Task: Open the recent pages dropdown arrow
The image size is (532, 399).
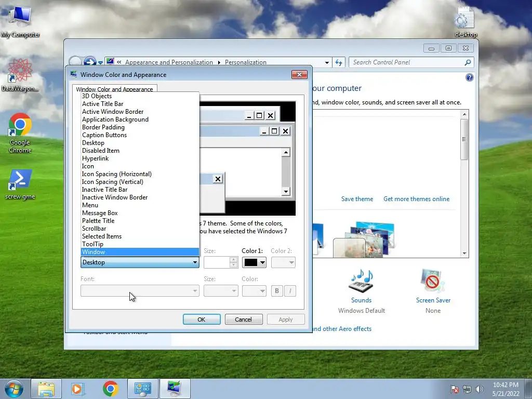Action: 100,63
